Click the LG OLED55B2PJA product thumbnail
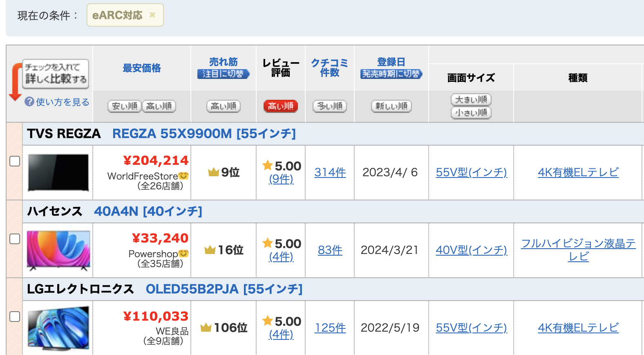 click(x=58, y=328)
